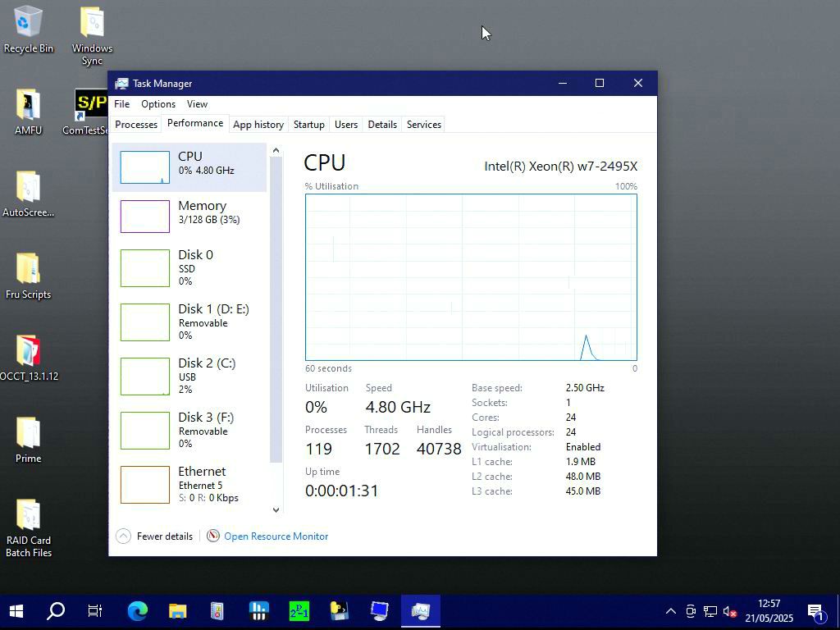Click the CPU utilisation graph
This screenshot has width=840, height=630.
(471, 277)
